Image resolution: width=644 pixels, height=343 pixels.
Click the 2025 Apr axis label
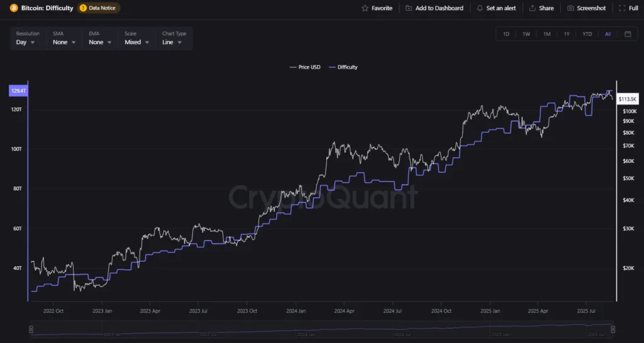(538, 311)
